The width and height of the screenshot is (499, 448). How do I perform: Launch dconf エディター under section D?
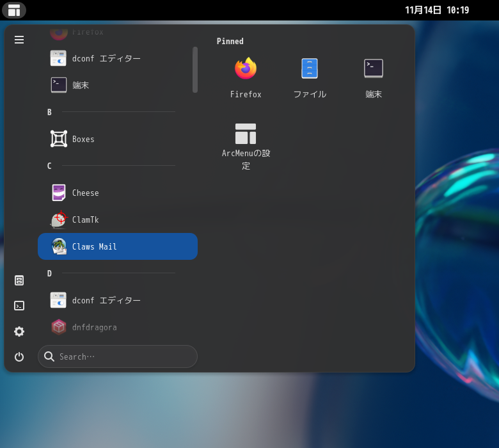118,300
